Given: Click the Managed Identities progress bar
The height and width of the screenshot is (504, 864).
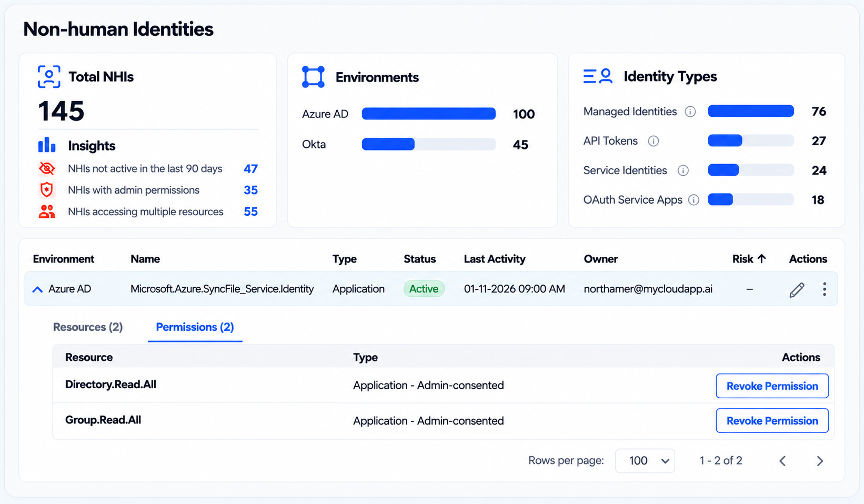Looking at the screenshot, I should (751, 111).
